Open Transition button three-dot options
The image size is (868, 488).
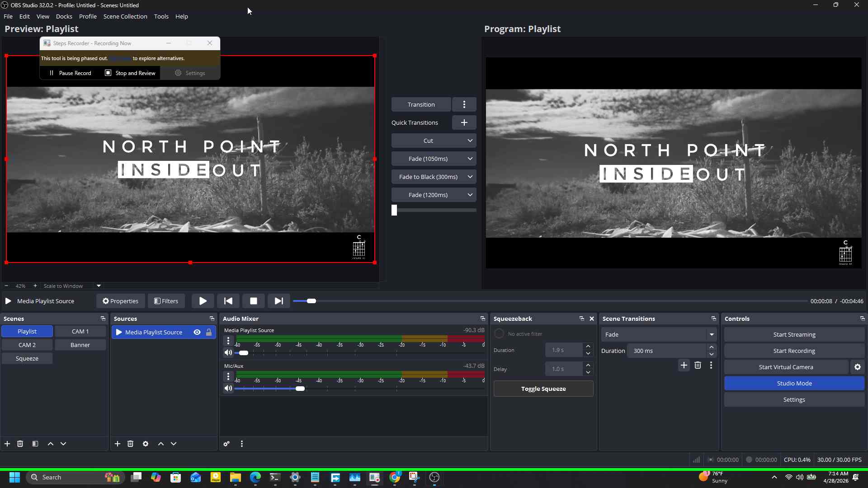pyautogui.click(x=464, y=104)
